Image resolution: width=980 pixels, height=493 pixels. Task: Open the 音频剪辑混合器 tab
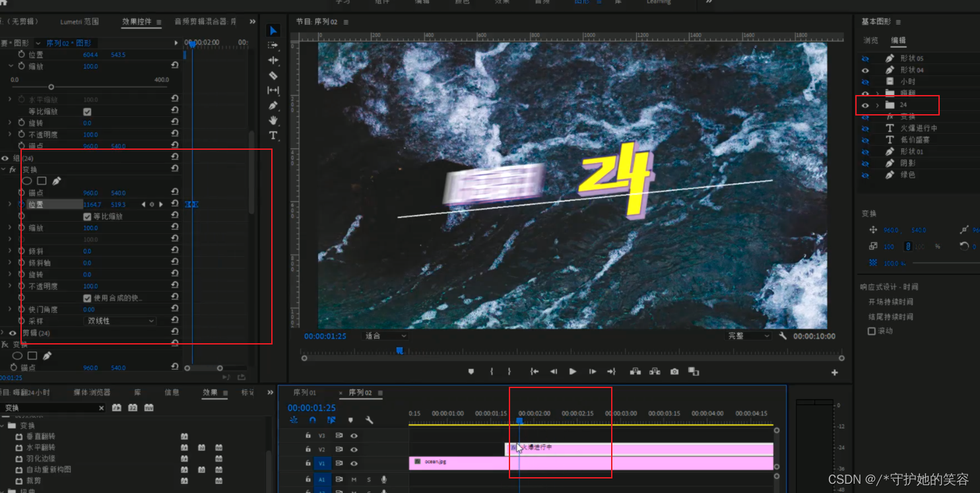205,22
